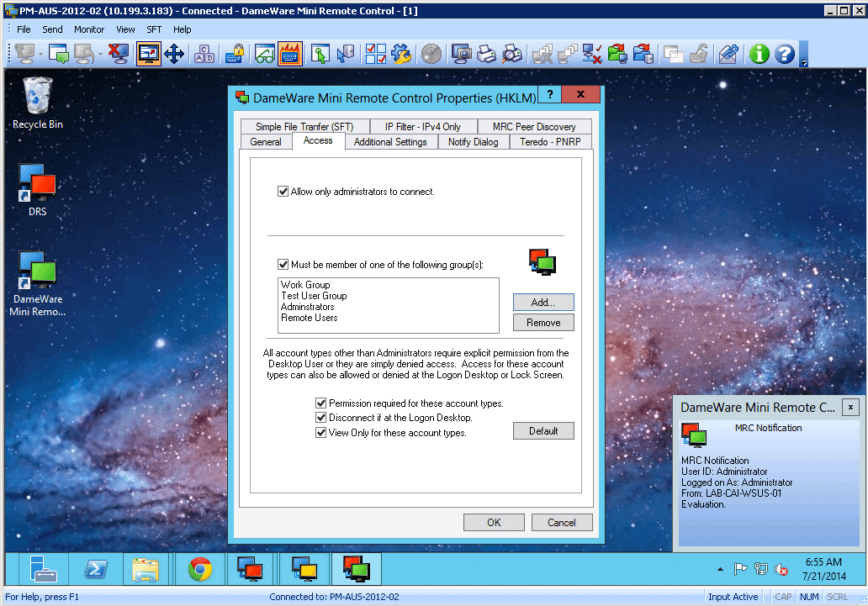
Task: Uncheck Disconnect if at the Logon Desktop
Action: pos(320,417)
